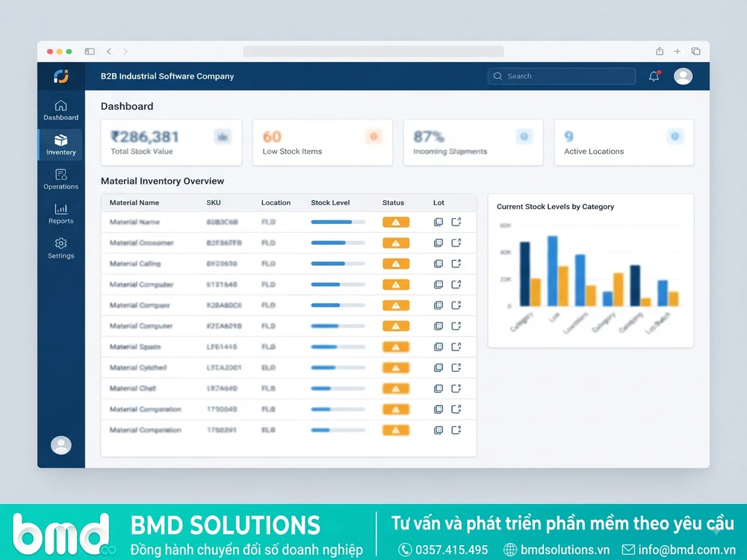Toggle the browser sidebar panel icon

[90, 52]
